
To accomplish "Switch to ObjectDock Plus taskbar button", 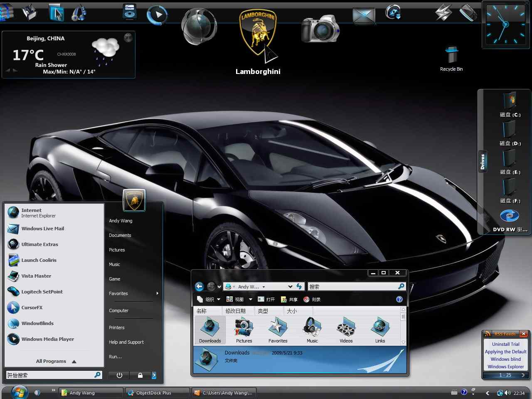I will pyautogui.click(x=157, y=393).
